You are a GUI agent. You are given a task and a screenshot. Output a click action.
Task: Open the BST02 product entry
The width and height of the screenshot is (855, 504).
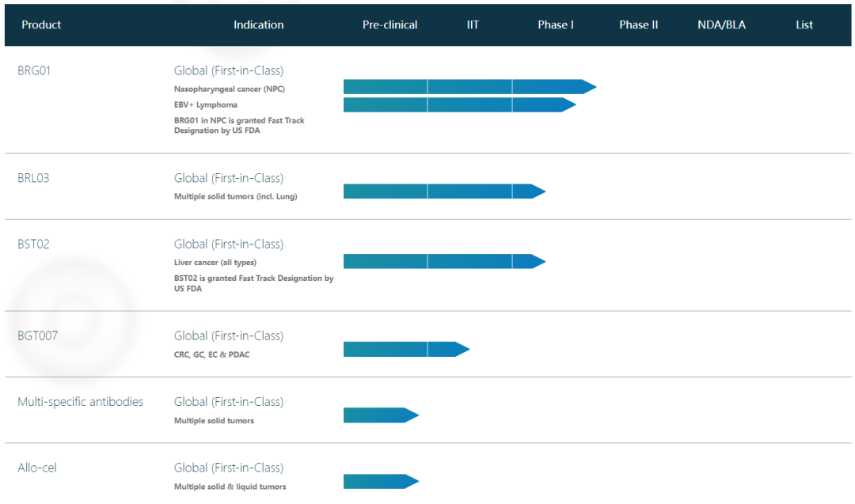click(x=33, y=244)
